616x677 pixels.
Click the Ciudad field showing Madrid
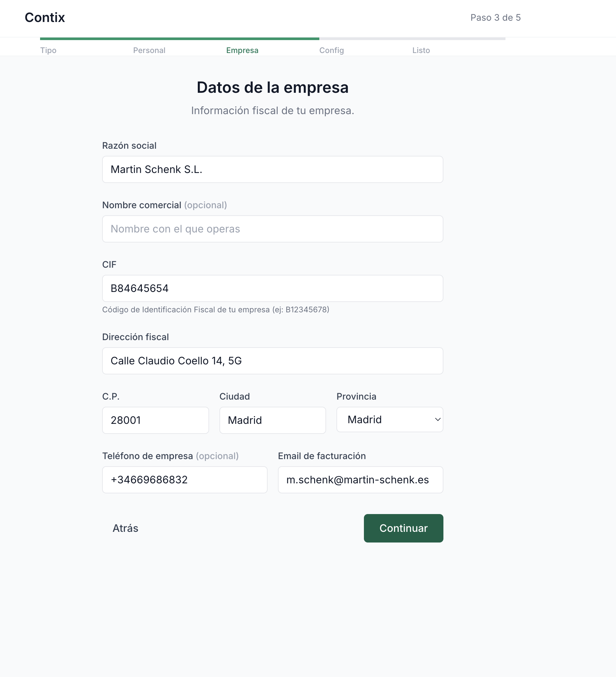point(272,420)
